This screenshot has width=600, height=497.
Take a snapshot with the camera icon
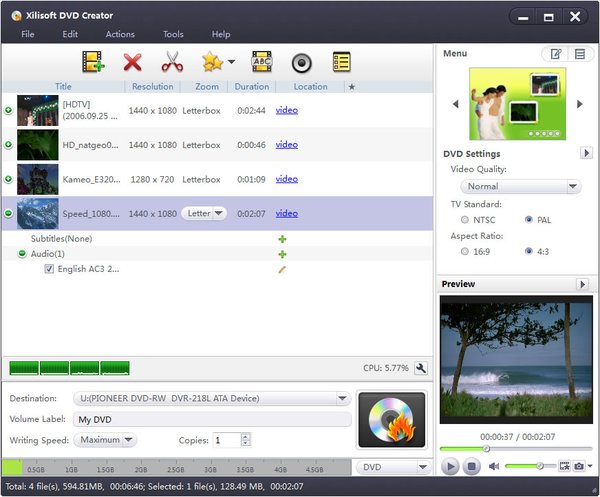(x=578, y=466)
